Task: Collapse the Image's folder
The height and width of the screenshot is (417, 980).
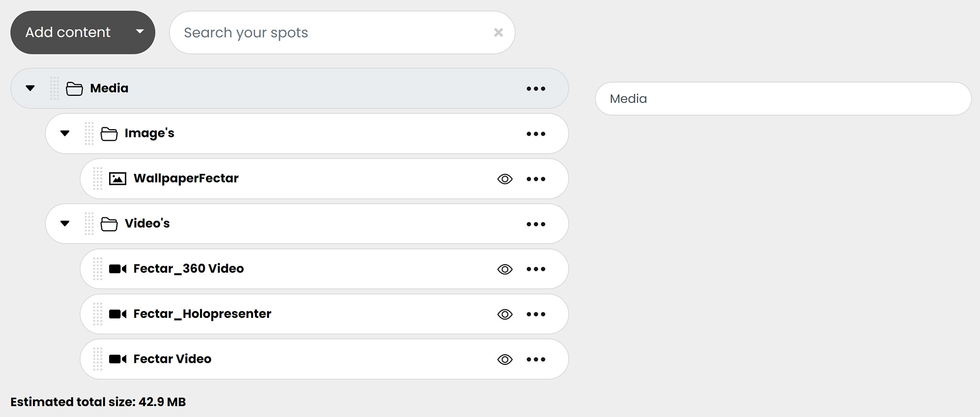Action: tap(65, 133)
